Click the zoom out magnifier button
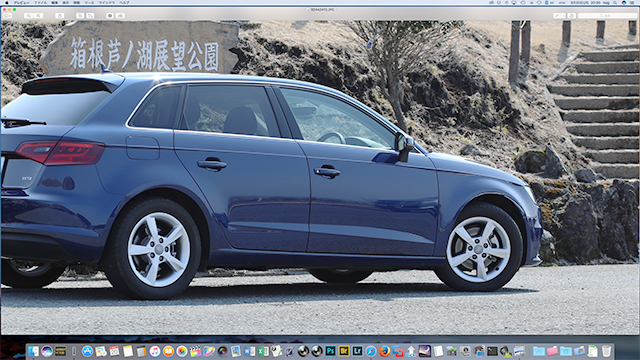Screen dimensions: 640x360 [28, 16]
